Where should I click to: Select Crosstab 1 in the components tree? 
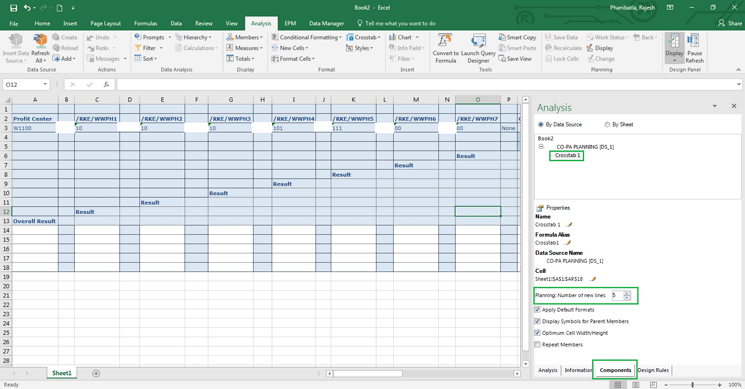[567, 155]
